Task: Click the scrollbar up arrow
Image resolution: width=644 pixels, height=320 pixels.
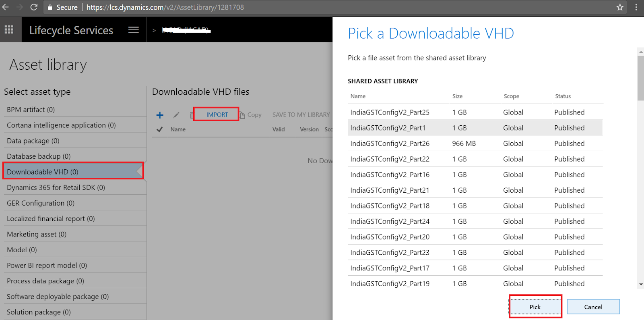Action: click(x=641, y=52)
